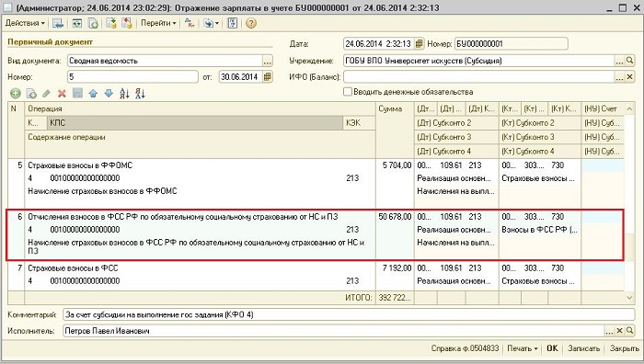Screen dimensions: 644x364
Task: Click the primary document Номер field with 5
Action: [x=132, y=76]
